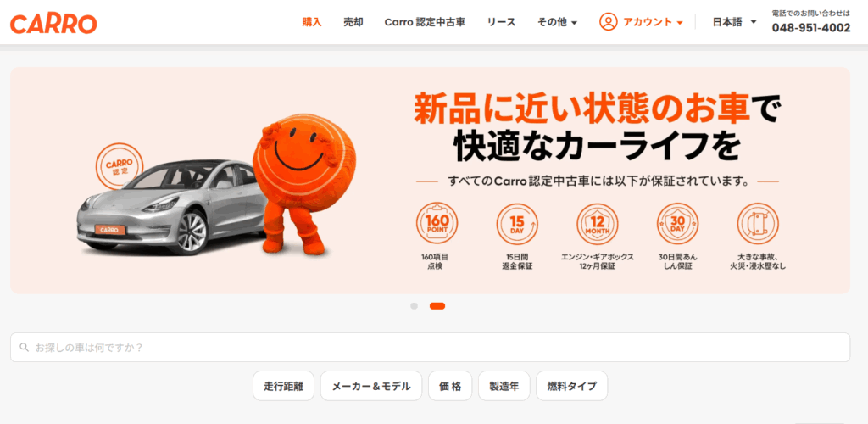Click the phone number 048-951-4002
The width and height of the screenshot is (868, 424).
[x=811, y=28]
